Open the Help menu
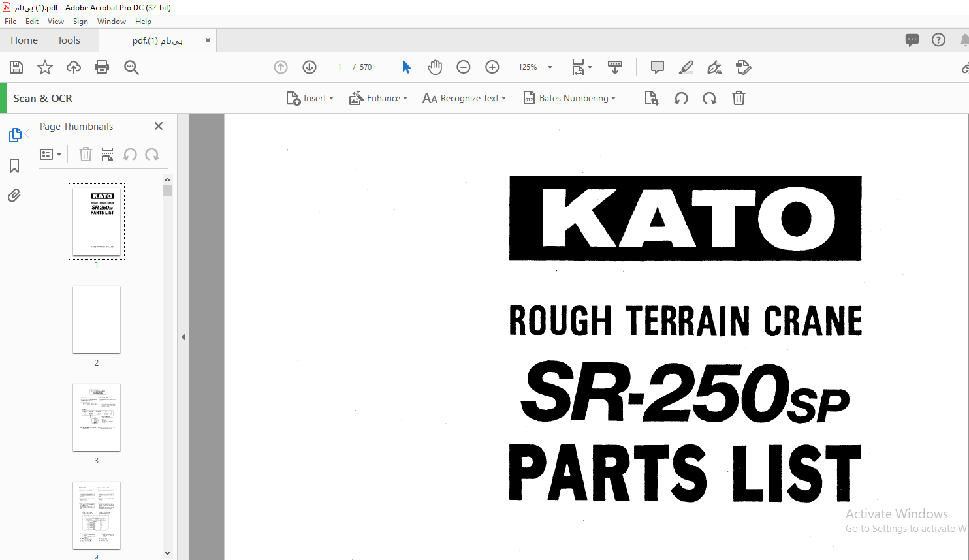Screen dimensions: 969x560 [x=144, y=22]
